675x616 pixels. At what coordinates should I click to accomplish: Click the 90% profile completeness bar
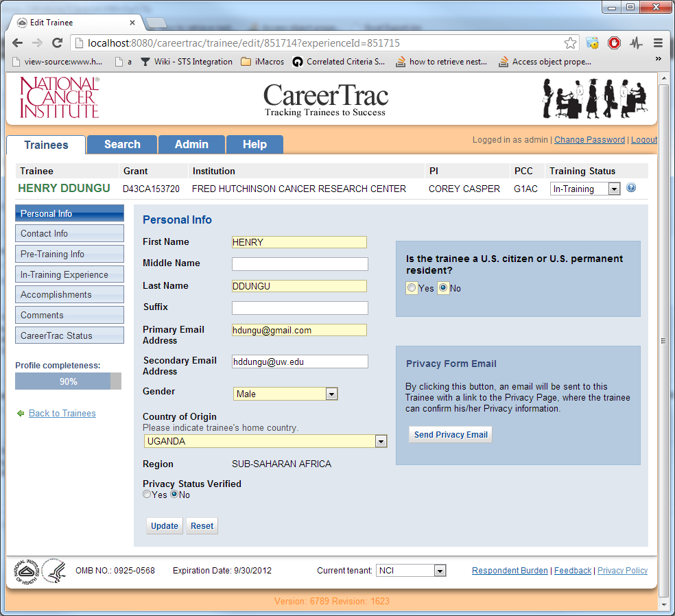(69, 381)
